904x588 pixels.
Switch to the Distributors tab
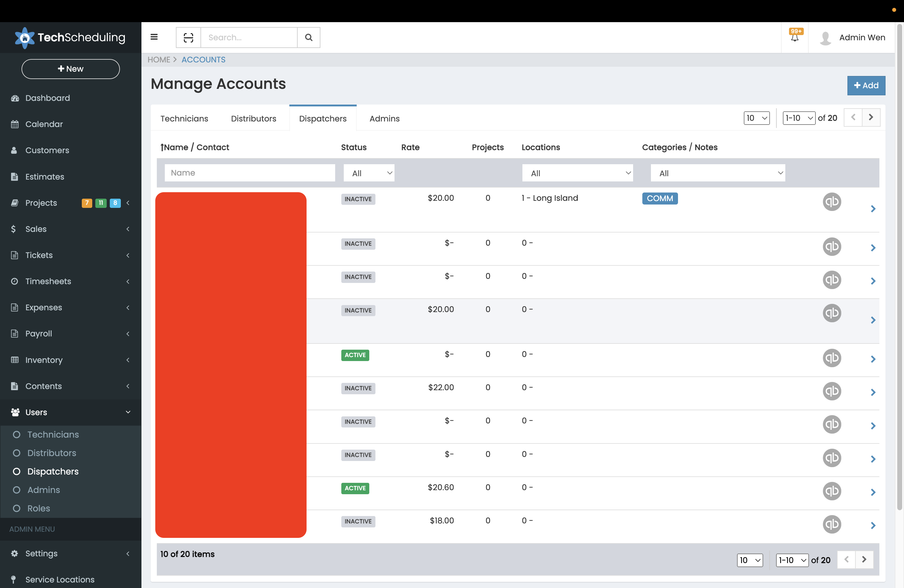253,118
